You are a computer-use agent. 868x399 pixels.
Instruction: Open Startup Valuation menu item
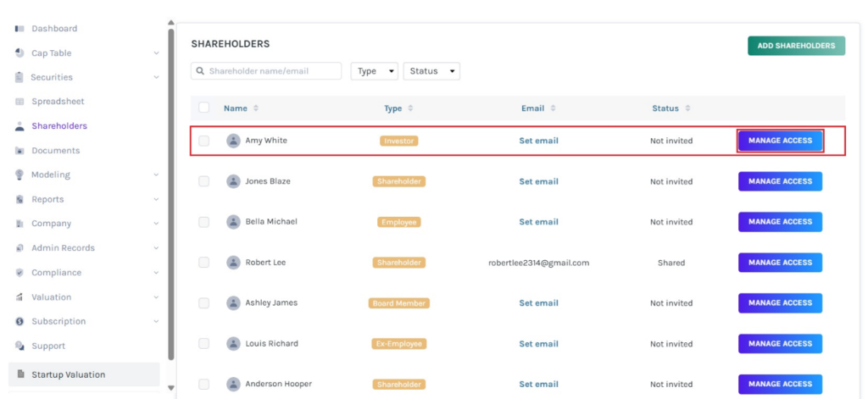[x=84, y=374]
